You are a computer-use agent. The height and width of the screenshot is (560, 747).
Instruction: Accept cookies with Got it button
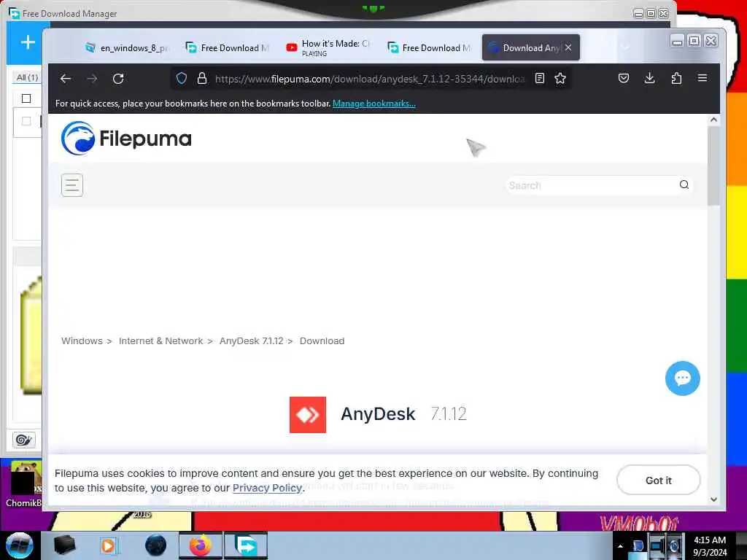659,481
